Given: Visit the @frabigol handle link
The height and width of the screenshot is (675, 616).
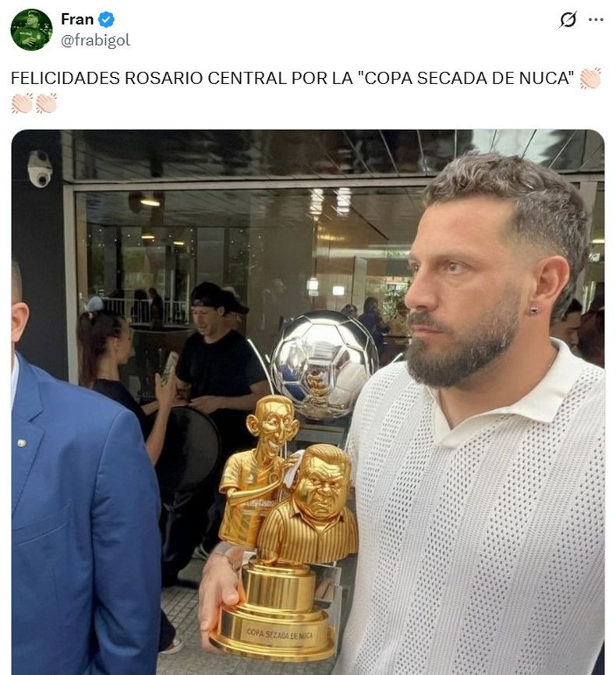Looking at the screenshot, I should pyautogui.click(x=95, y=41).
